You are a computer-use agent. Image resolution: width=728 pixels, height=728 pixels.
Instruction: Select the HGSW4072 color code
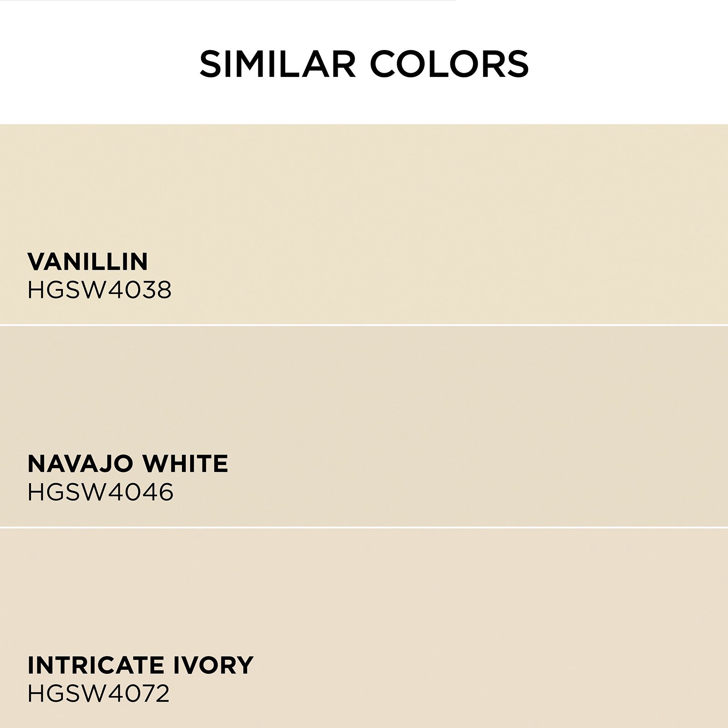[98, 694]
